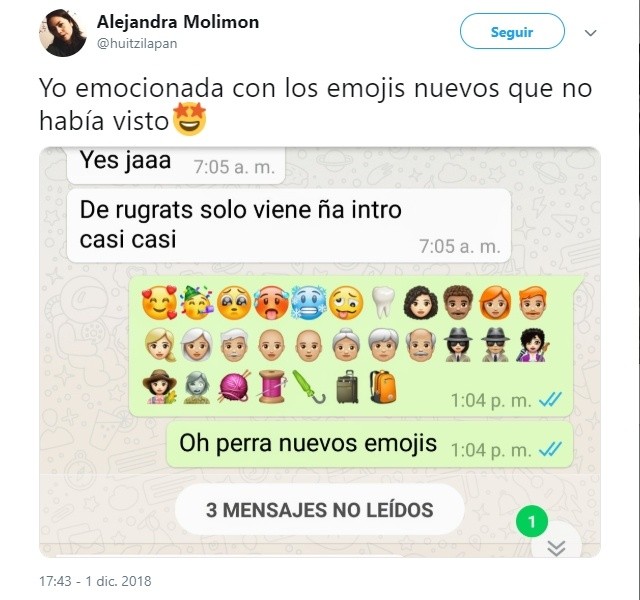Click the green unread count badge
The height and width of the screenshot is (600, 640).
tap(531, 521)
